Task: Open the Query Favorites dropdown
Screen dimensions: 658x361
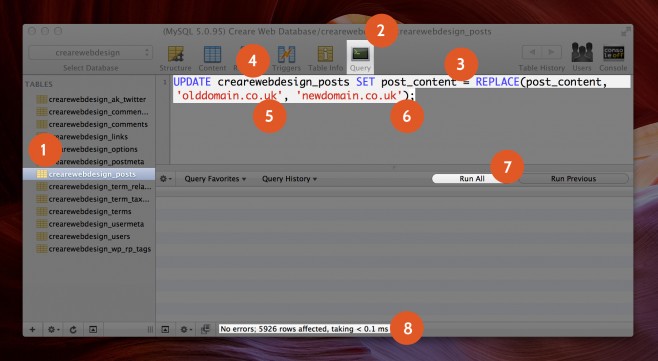Action: 215,179
